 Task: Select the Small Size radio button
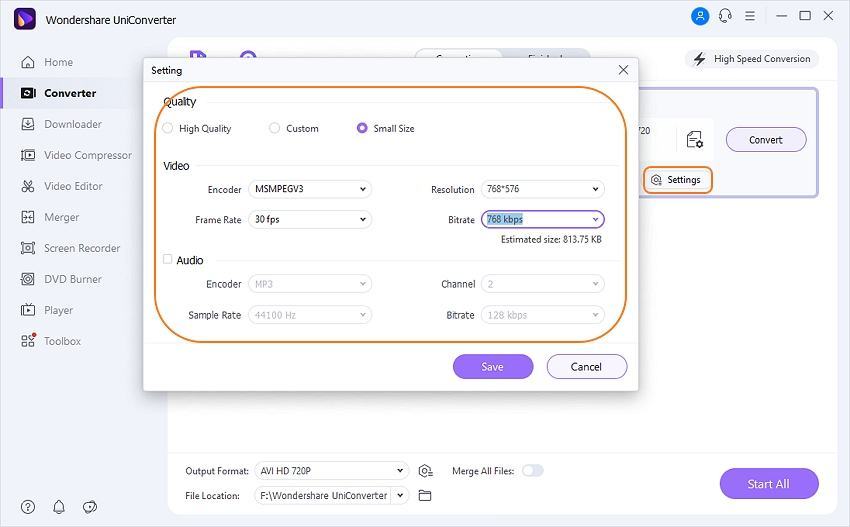pos(362,128)
